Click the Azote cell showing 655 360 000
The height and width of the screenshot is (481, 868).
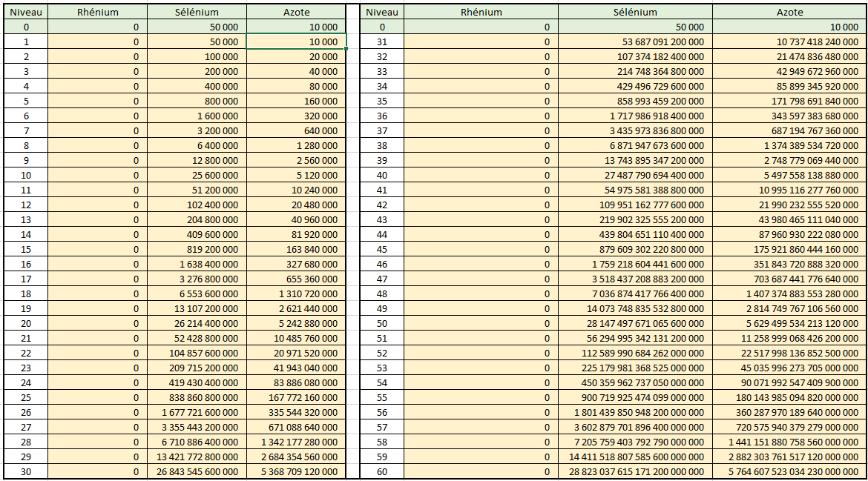coord(296,279)
